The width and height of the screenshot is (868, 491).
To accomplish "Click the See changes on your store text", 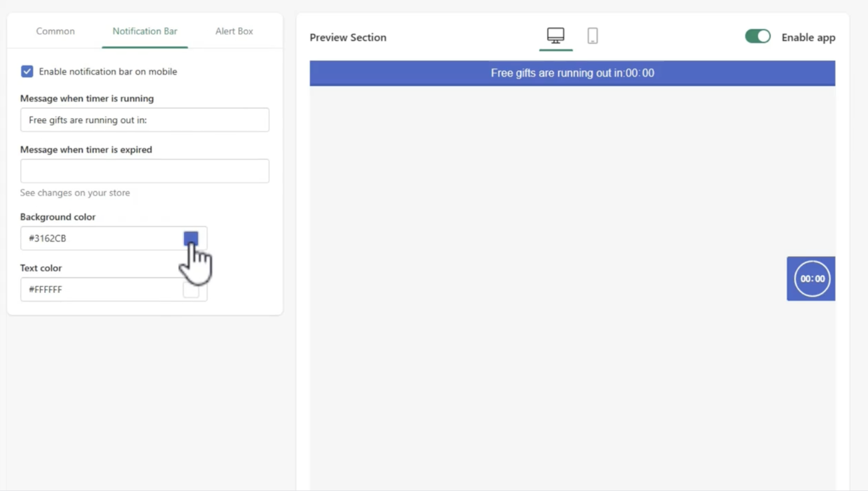I will point(75,193).
